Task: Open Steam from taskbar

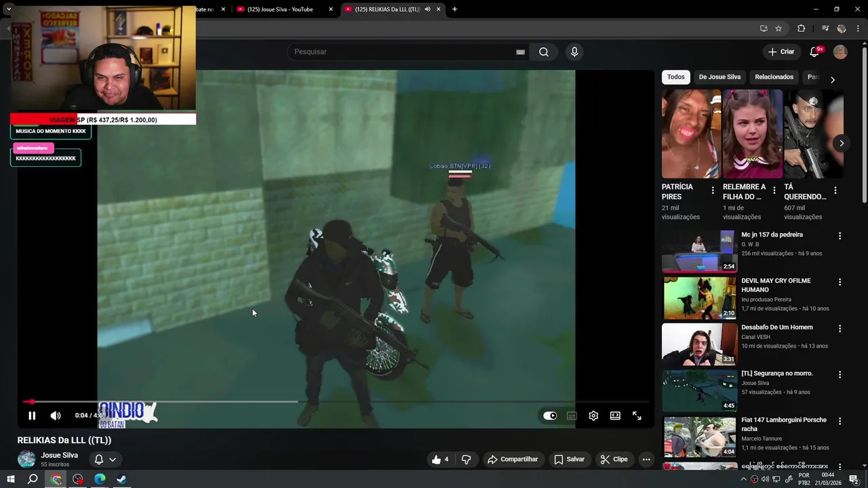Action: (x=121, y=479)
